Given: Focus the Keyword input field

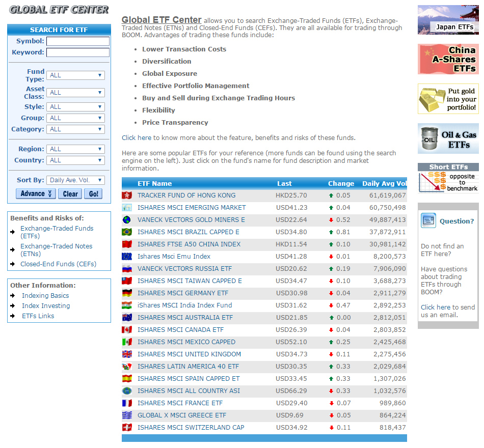Looking at the screenshot, I should [x=78, y=52].
